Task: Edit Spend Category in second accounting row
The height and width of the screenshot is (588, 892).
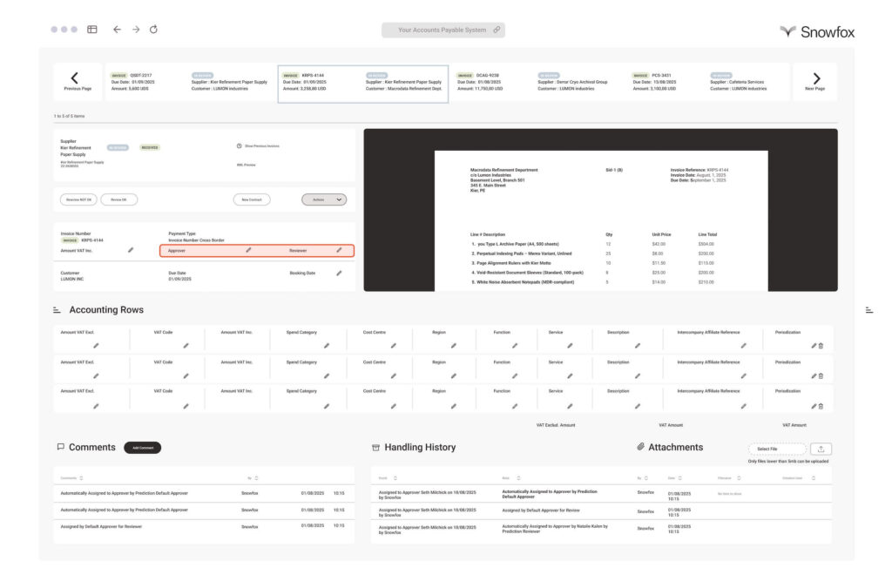Action: [x=326, y=376]
